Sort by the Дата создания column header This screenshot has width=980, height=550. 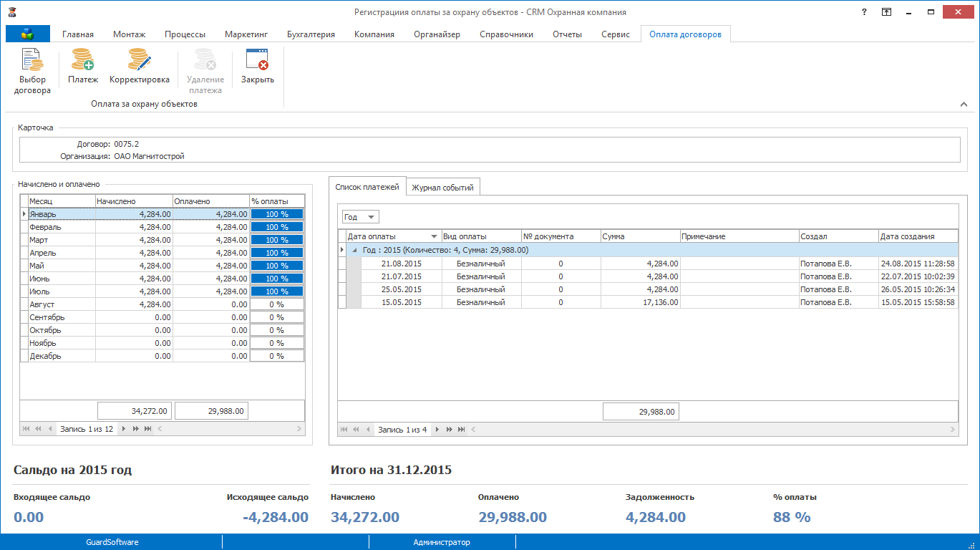click(918, 236)
